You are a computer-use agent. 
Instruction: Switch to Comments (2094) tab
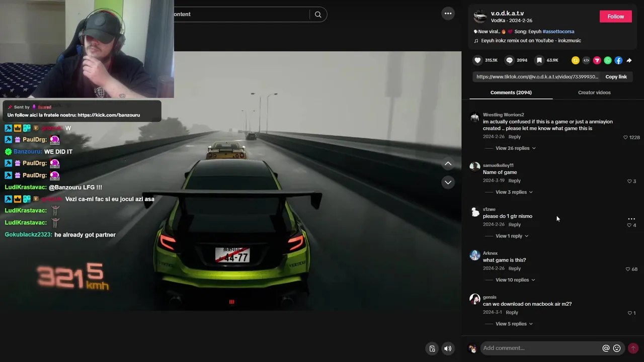511,93
